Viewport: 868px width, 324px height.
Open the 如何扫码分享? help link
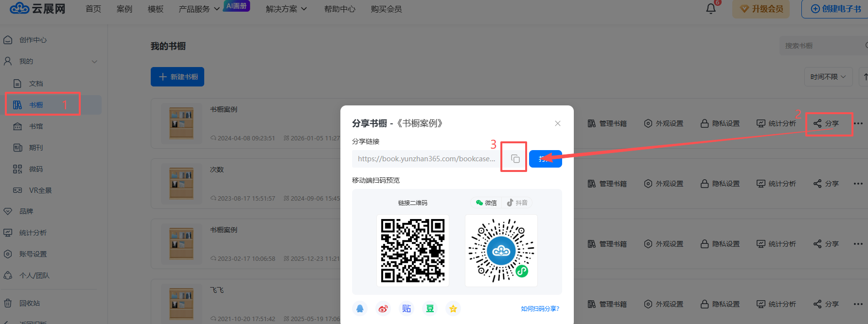click(540, 308)
